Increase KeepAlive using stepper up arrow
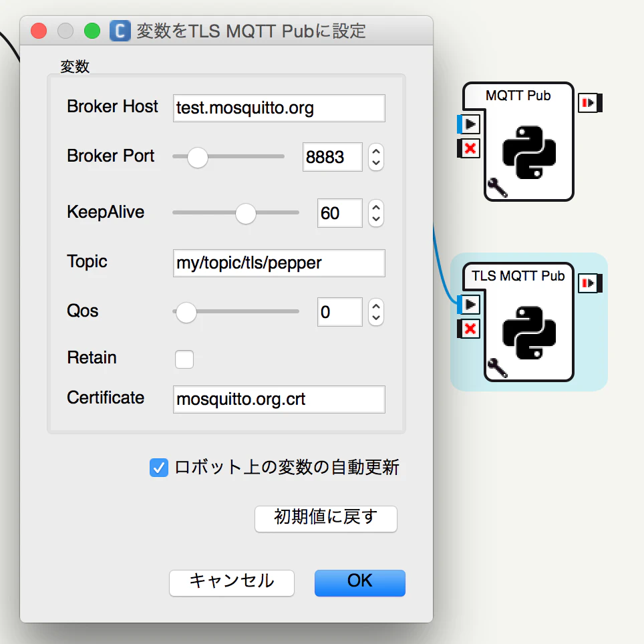The height and width of the screenshot is (644, 644). (x=376, y=207)
